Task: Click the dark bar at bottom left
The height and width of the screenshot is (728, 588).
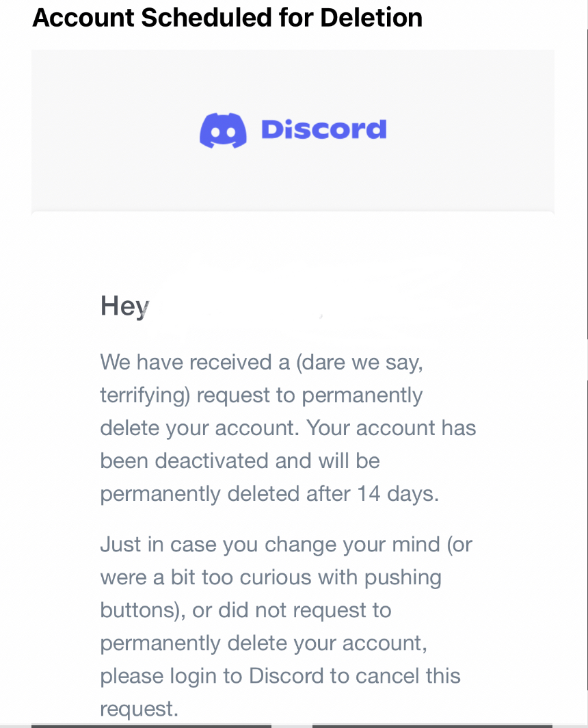Action: click(151, 725)
